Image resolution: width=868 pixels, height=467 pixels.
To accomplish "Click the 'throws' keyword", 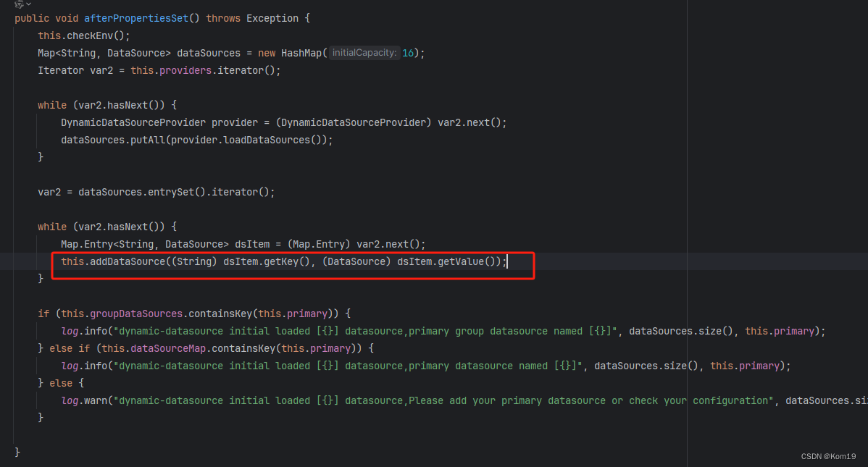I will 223,18.
